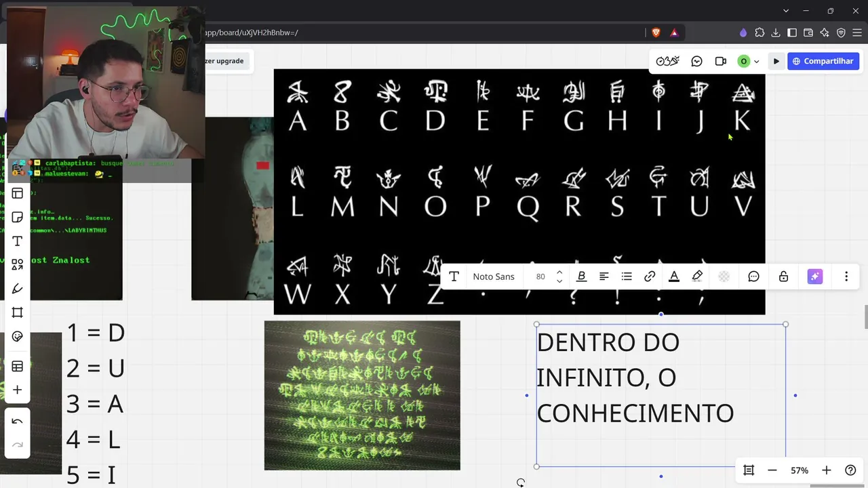The image size is (868, 488).
Task: Zoom out with the minus button
Action: coord(772,470)
